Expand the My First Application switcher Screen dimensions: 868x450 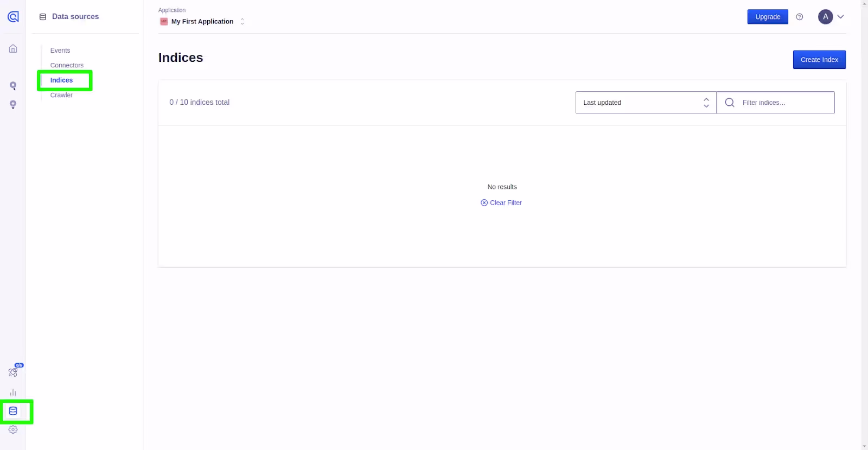coord(202,22)
